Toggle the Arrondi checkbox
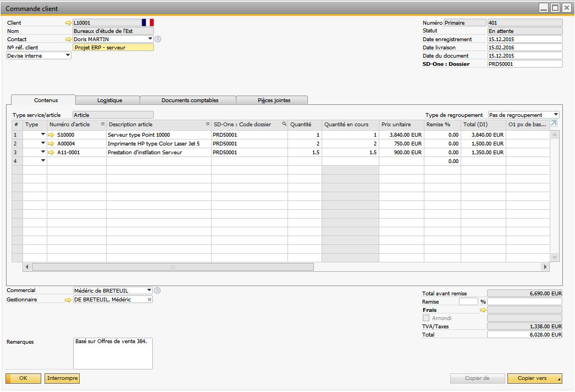The height and width of the screenshot is (392, 575). click(x=426, y=318)
